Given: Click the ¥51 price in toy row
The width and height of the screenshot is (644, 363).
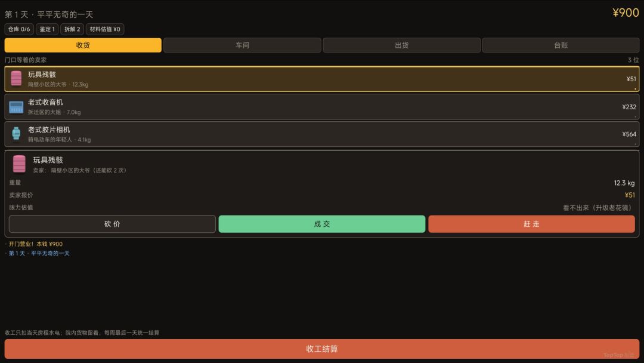Looking at the screenshot, I should [631, 79].
